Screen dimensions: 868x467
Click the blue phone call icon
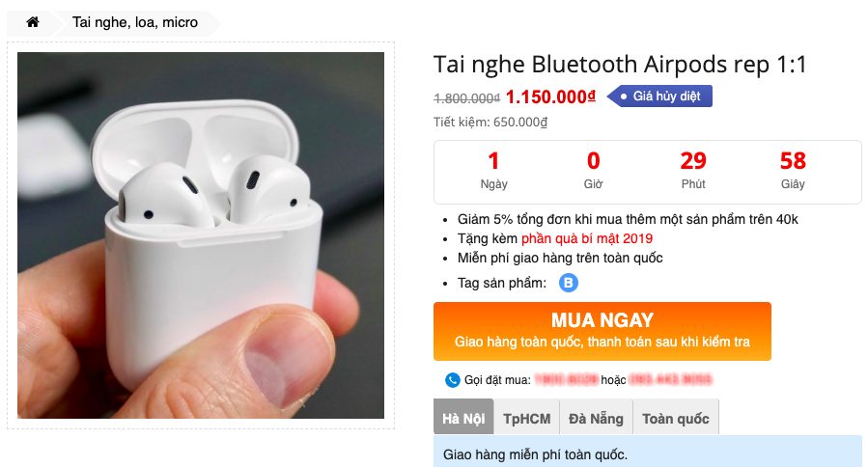pos(452,379)
